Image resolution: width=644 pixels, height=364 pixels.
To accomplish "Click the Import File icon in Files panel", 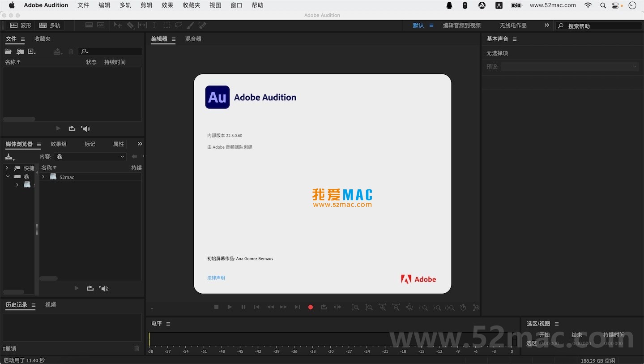I will [x=20, y=51].
